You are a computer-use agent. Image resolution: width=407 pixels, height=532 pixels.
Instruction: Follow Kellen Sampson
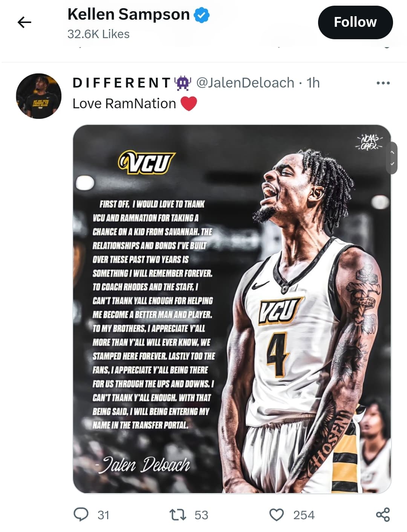(x=355, y=22)
